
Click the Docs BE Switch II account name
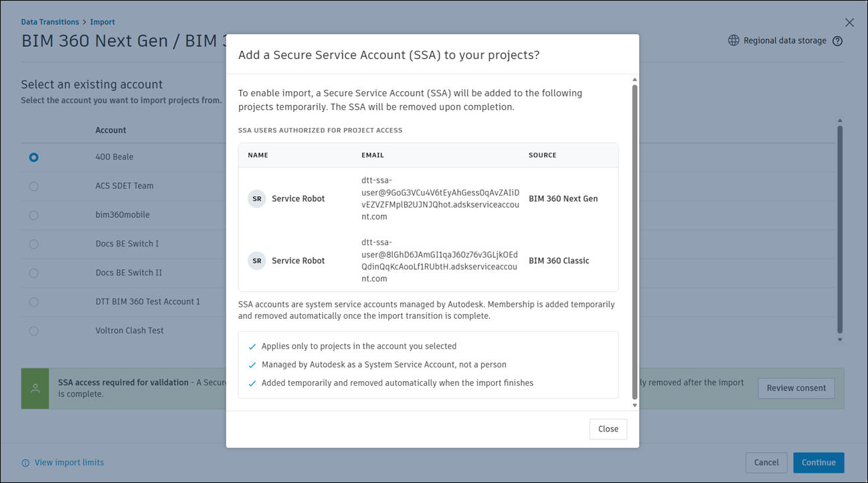coord(128,273)
